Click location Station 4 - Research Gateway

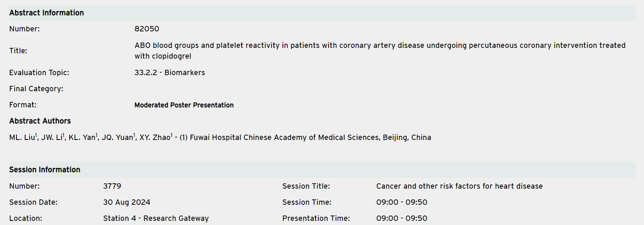click(x=156, y=218)
